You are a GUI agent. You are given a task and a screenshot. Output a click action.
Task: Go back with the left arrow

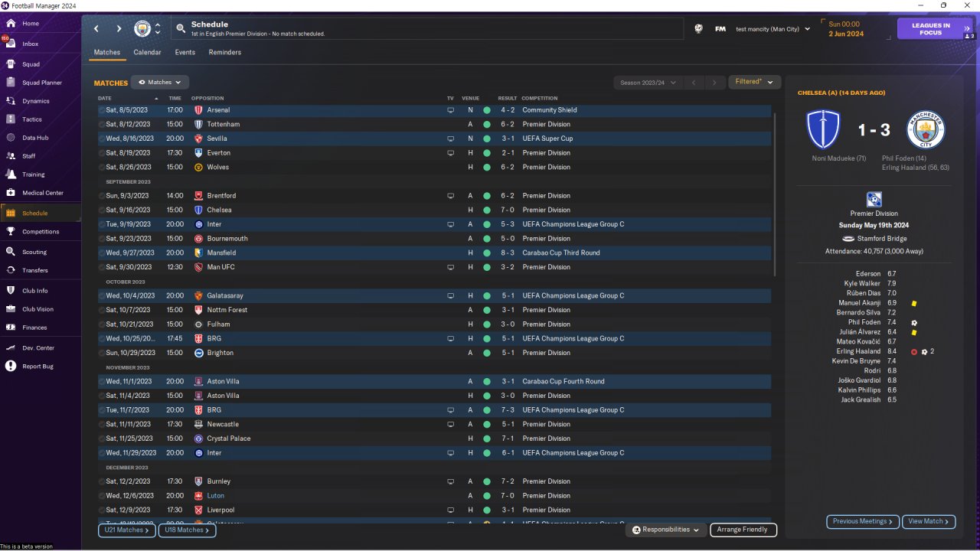(96, 29)
